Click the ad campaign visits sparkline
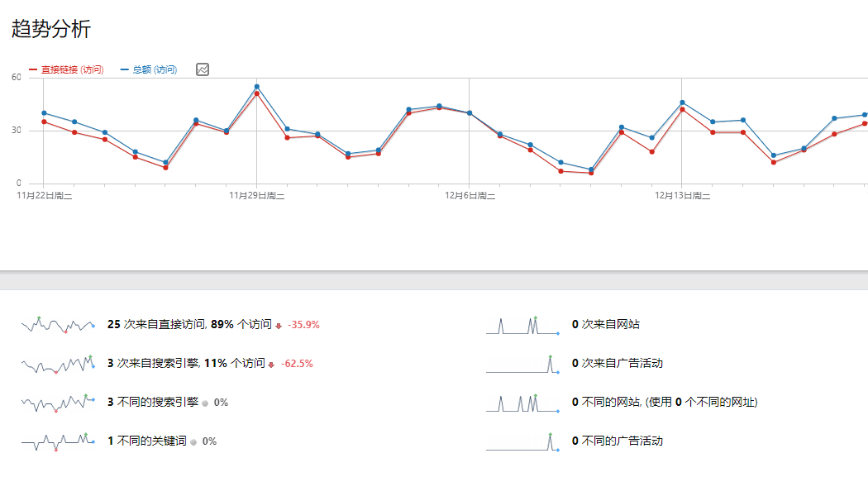 (522, 364)
